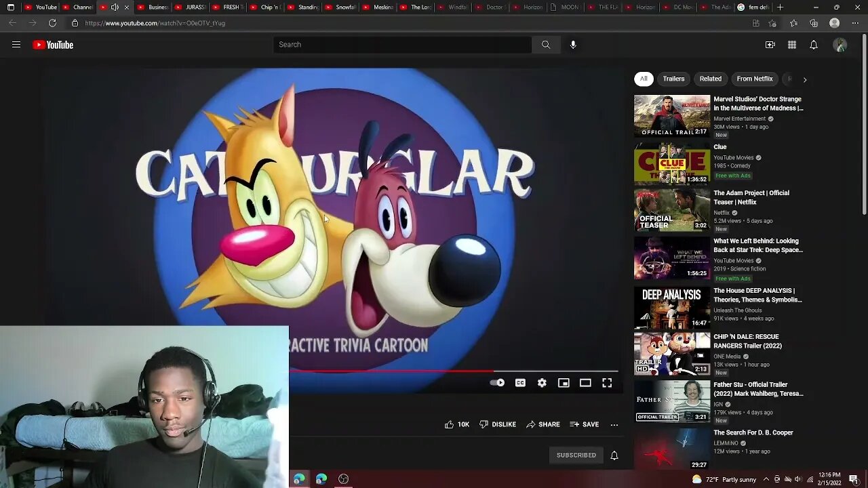Open more actions three-dot menu
Screen dimensions: 868x488
pos(614,424)
